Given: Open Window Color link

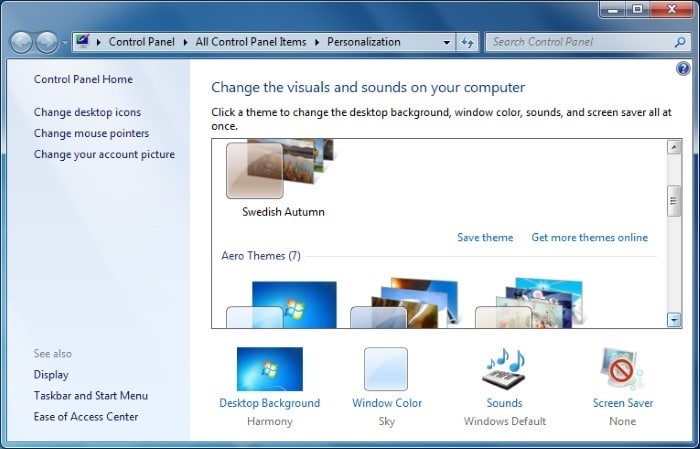Looking at the screenshot, I should [387, 403].
